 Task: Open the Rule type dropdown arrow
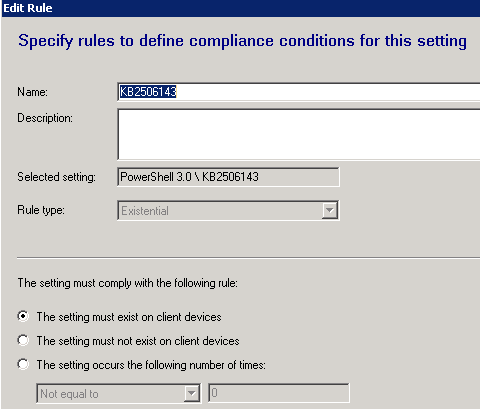(330, 210)
